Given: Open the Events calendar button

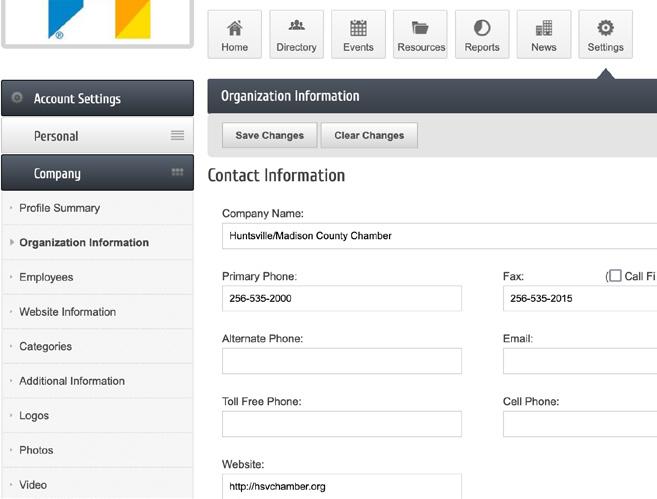Looking at the screenshot, I should click(358, 34).
